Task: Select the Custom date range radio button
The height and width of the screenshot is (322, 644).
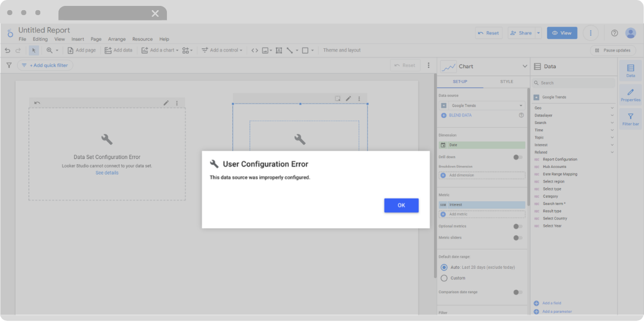Action: coord(444,278)
